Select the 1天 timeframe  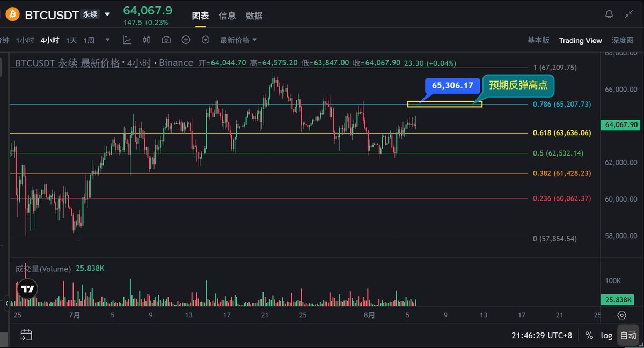[x=71, y=40]
